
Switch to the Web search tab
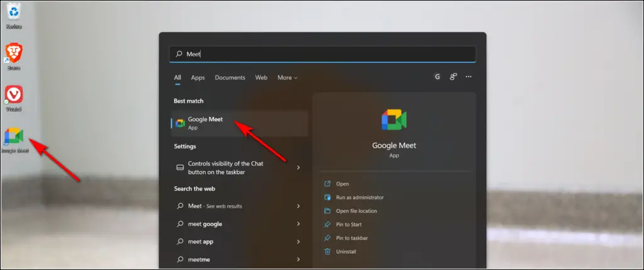(x=261, y=77)
